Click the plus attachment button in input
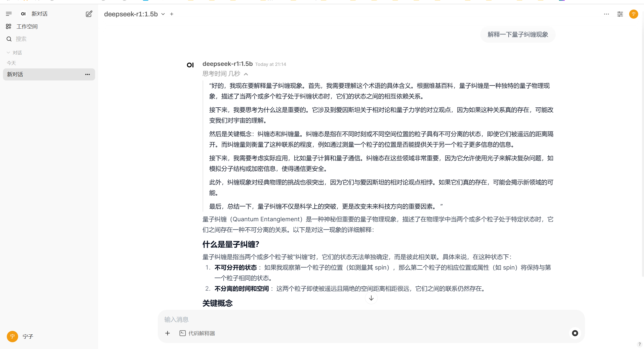The image size is (644, 349). pos(168,333)
